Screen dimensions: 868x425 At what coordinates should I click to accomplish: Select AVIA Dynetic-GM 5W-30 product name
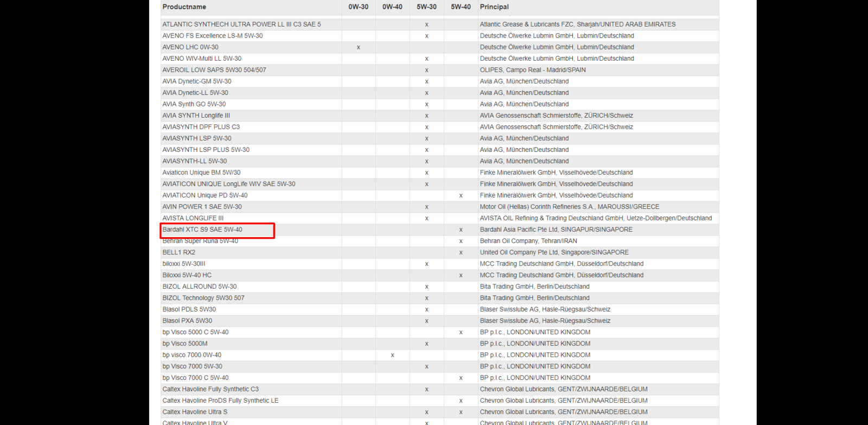coord(197,81)
